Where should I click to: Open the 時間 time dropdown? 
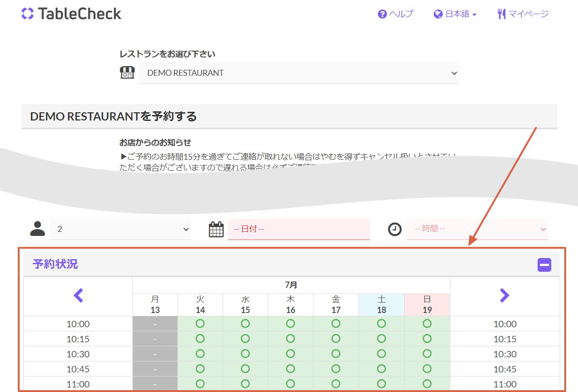click(x=478, y=229)
